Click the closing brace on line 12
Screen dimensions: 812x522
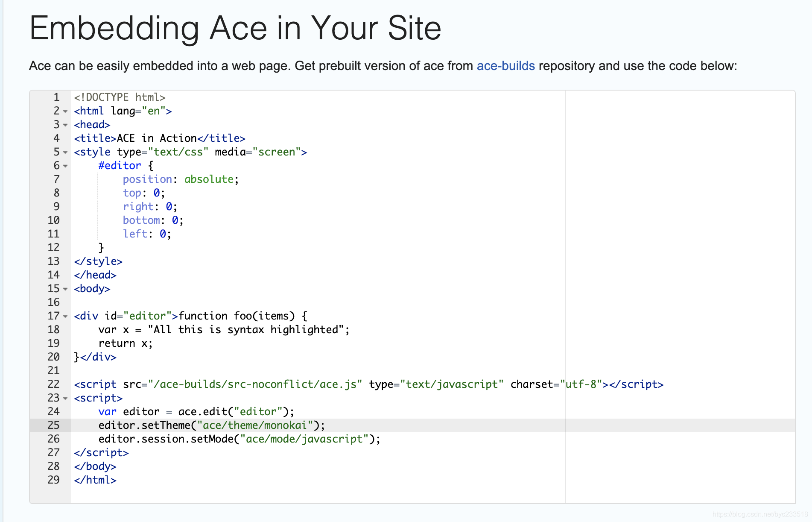101,248
